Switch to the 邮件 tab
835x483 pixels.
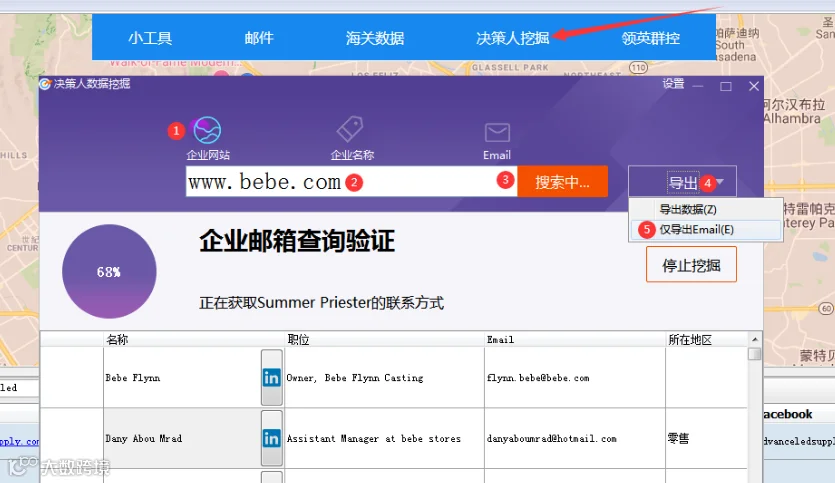coord(259,38)
